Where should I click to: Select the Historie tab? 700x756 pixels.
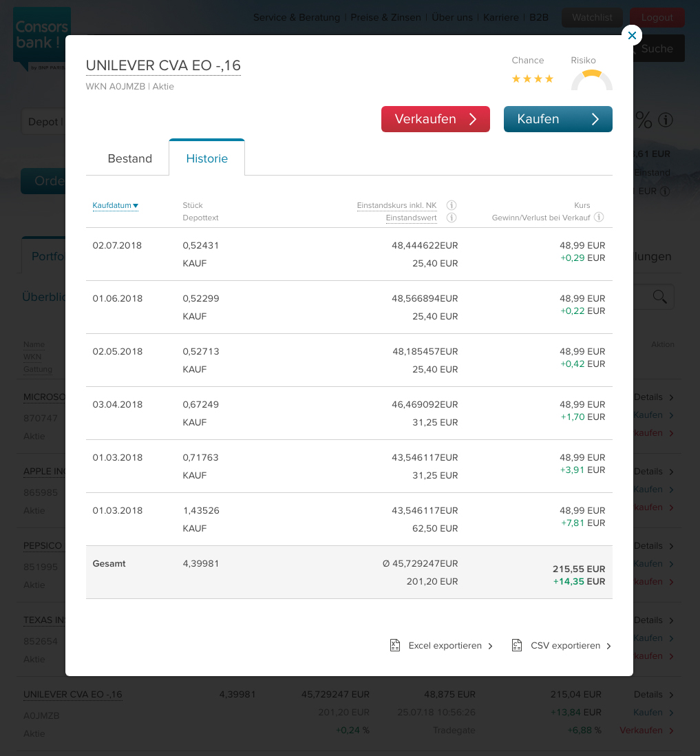(206, 158)
